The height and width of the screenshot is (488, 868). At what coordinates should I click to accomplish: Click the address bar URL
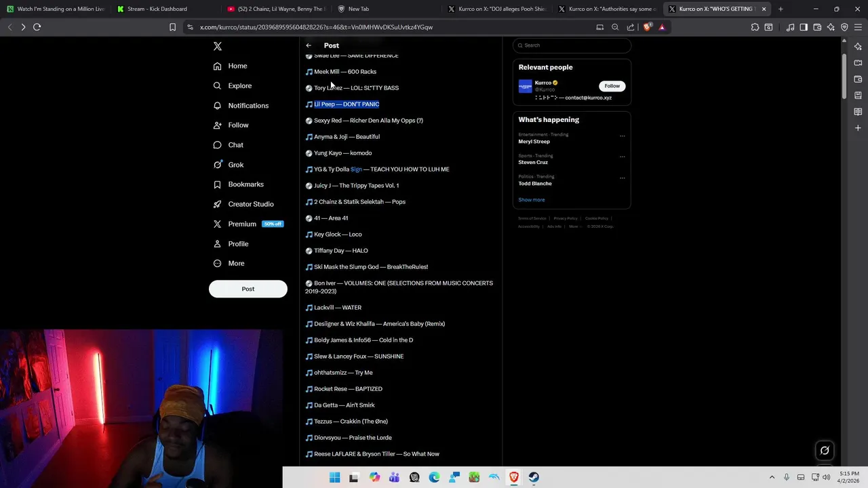click(x=316, y=27)
